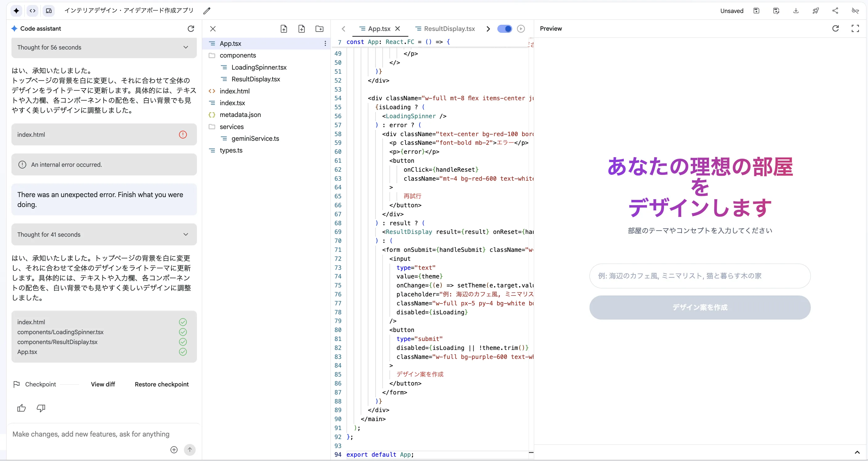Click the rocket deploy icon

[815, 11]
